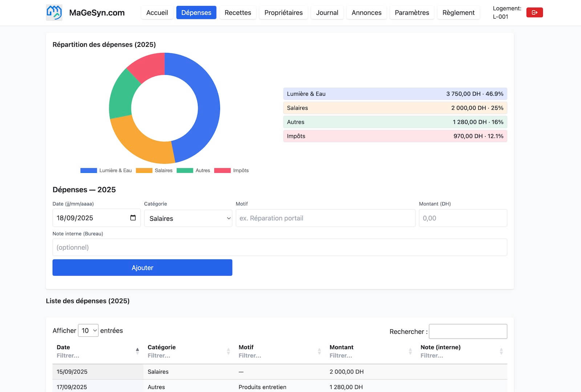Go to the Propriétaires tab
The height and width of the screenshot is (392, 581).
(283, 13)
